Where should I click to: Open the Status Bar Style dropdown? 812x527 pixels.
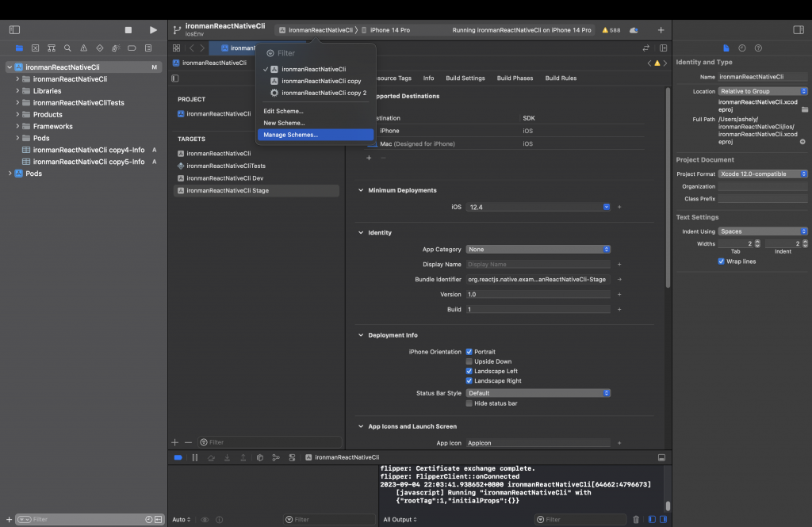tap(538, 392)
